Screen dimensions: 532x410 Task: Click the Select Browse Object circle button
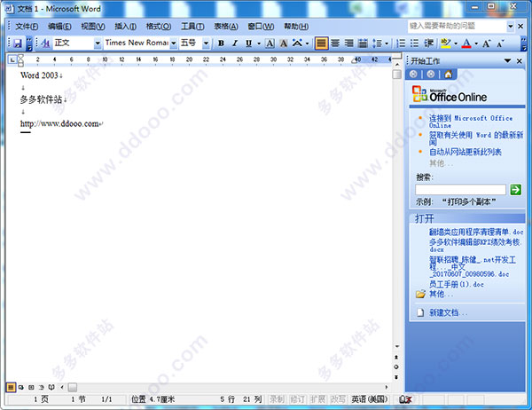click(396, 367)
